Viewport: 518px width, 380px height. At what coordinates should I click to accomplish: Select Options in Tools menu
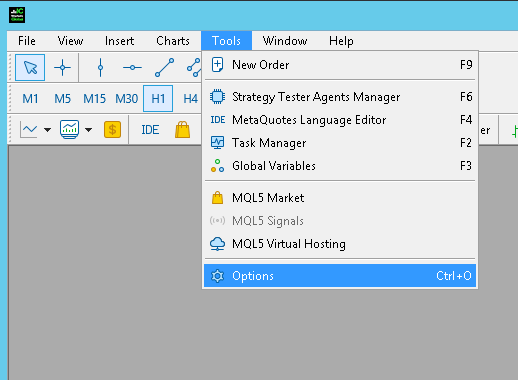[340, 276]
